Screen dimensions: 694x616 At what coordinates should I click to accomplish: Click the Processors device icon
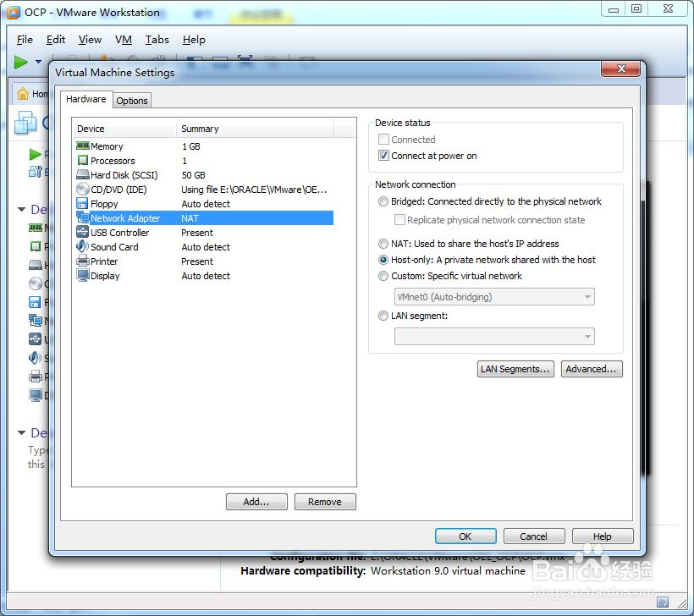83,160
